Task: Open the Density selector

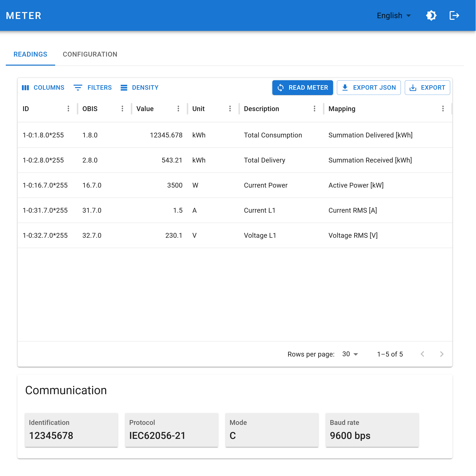Action: (x=139, y=87)
